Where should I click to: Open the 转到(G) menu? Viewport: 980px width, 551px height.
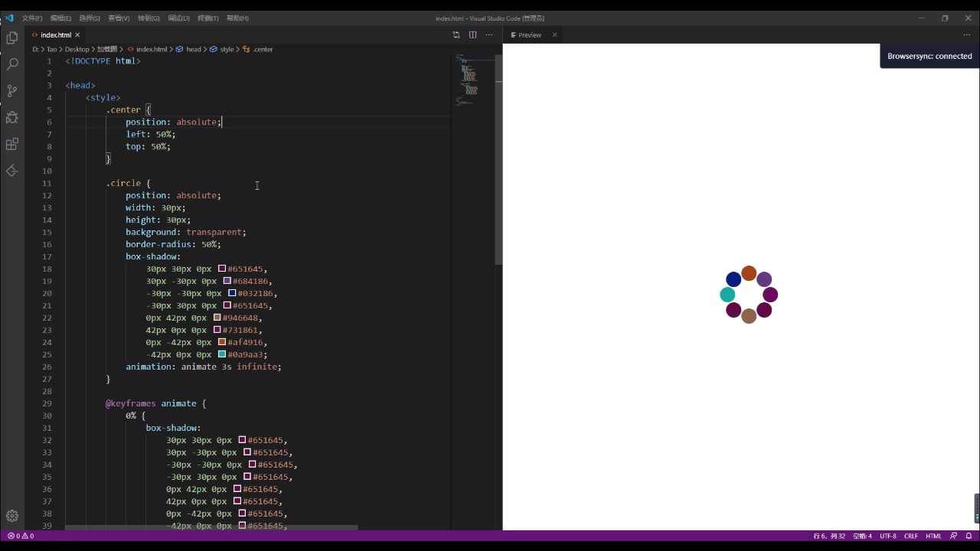149,18
